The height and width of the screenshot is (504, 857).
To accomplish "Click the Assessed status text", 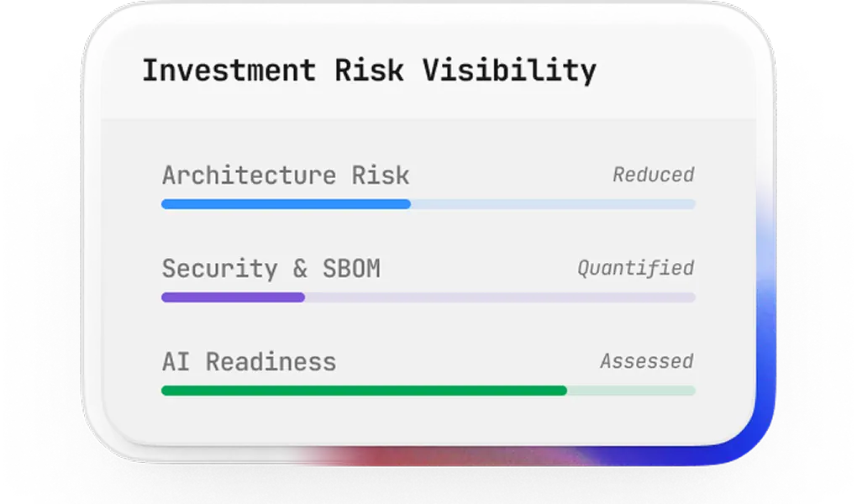I will click(x=647, y=361).
